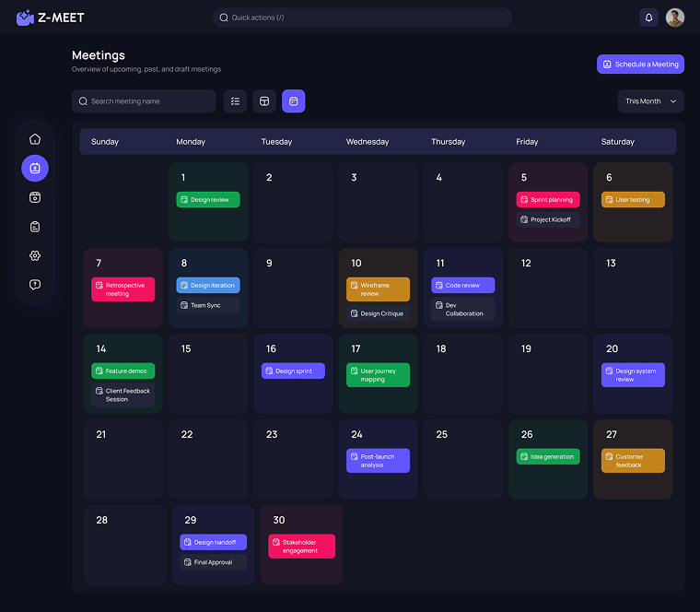Select day 13 in the calendar

tap(633, 288)
